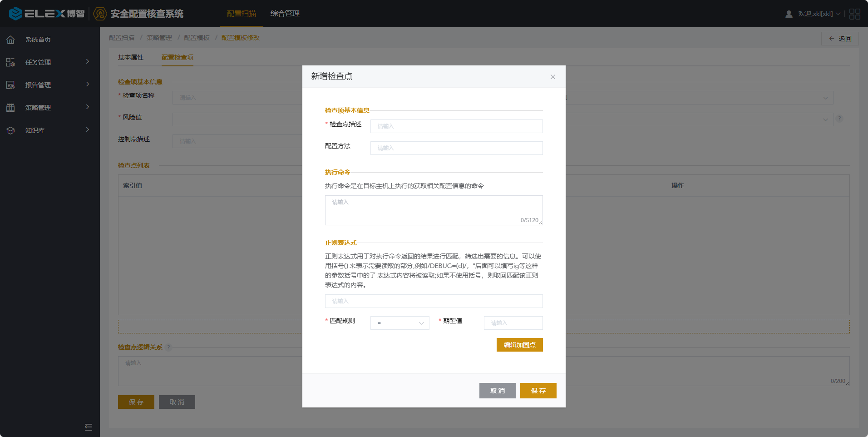The image size is (868, 437).
Task: Expand the 知识库 sidebar menu arrow
Action: (88, 130)
